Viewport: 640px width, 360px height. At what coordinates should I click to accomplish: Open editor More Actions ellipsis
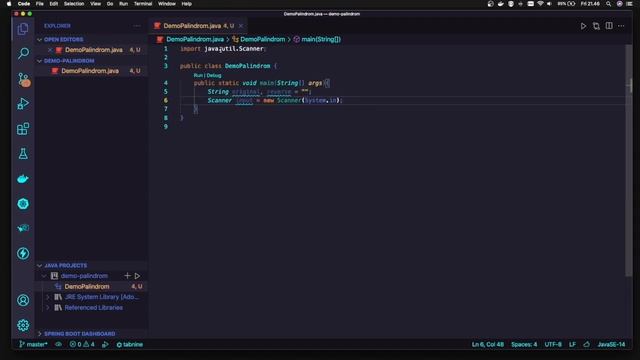(621, 26)
